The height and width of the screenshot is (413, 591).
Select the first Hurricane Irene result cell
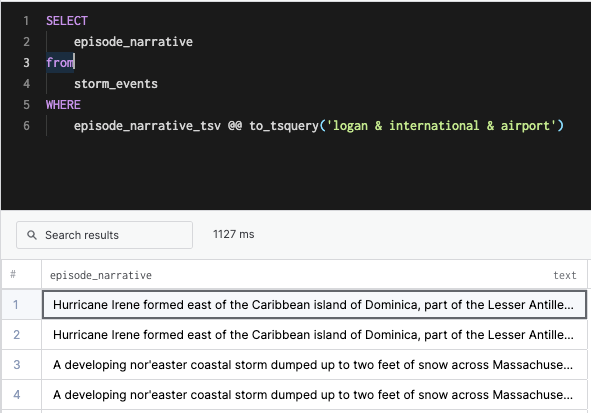pos(314,304)
